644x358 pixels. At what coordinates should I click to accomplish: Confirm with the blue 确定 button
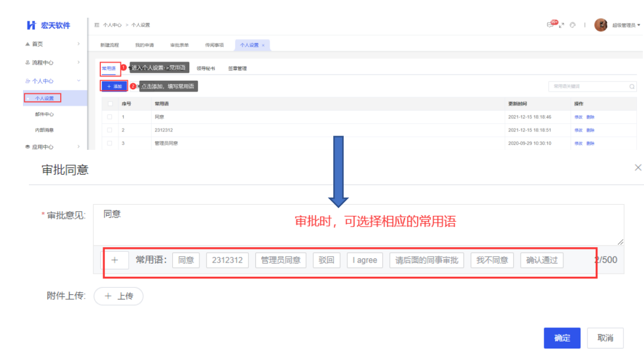pos(562,338)
